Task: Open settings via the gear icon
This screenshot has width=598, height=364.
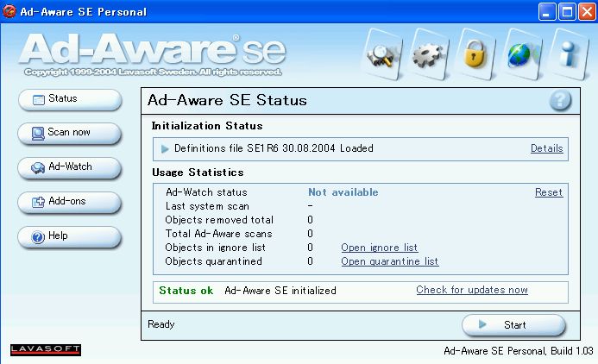Action: pyautogui.click(x=428, y=54)
